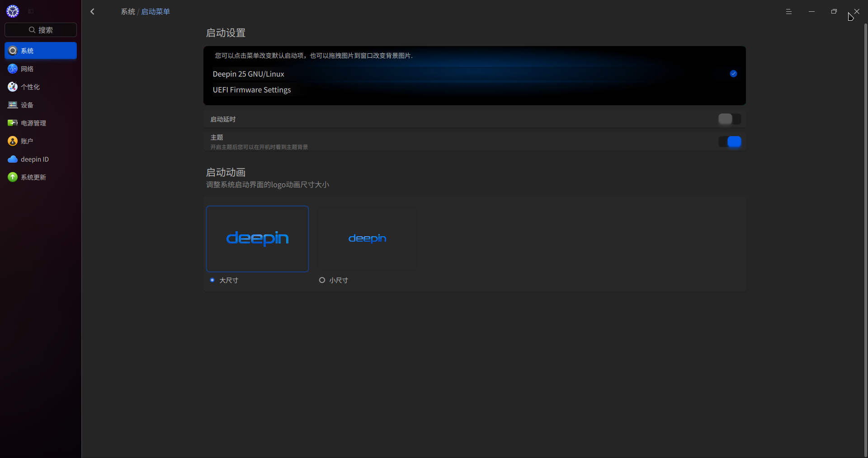Choose the small deepin logo thumbnail
This screenshot has height=458, width=868.
[367, 239]
